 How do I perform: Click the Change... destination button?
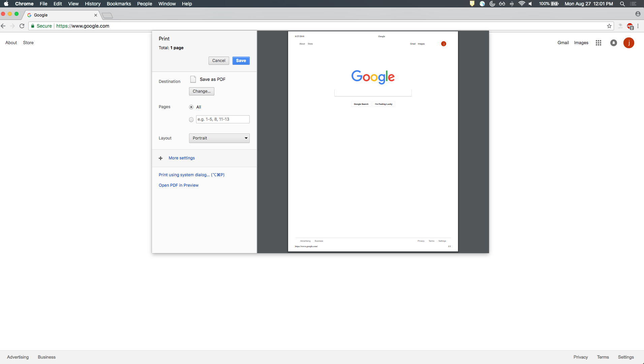(202, 91)
